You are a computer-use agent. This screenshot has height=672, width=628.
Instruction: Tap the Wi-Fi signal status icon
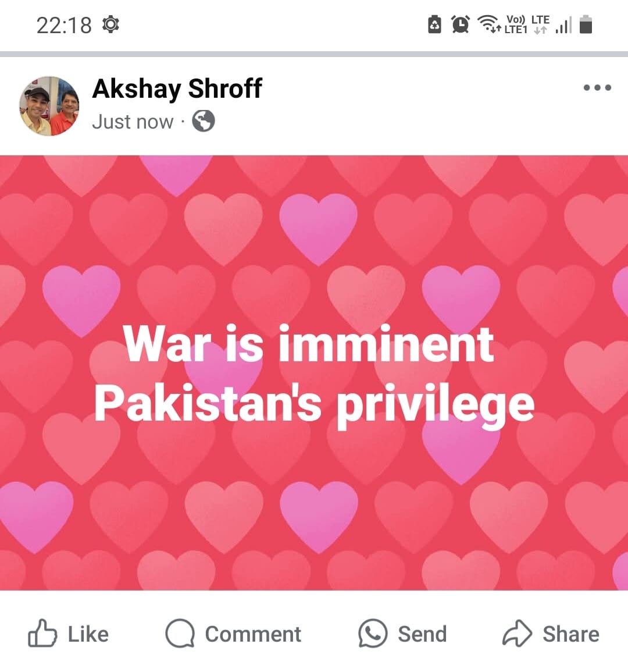click(489, 24)
